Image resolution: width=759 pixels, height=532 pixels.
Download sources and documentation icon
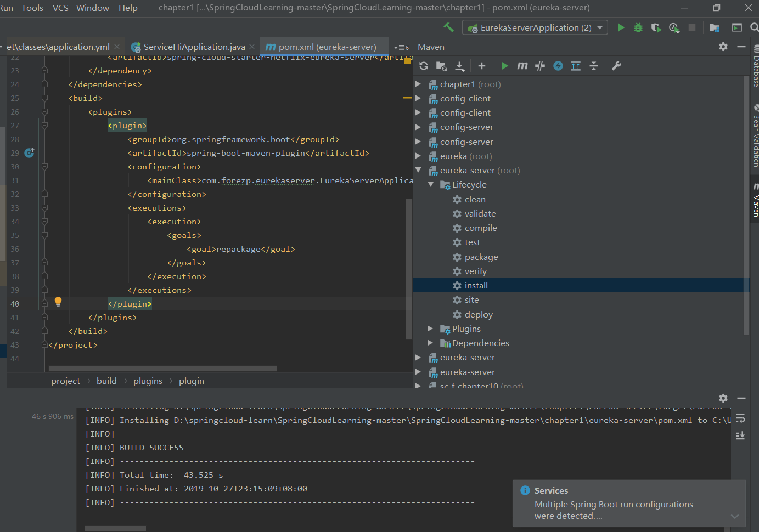(460, 66)
